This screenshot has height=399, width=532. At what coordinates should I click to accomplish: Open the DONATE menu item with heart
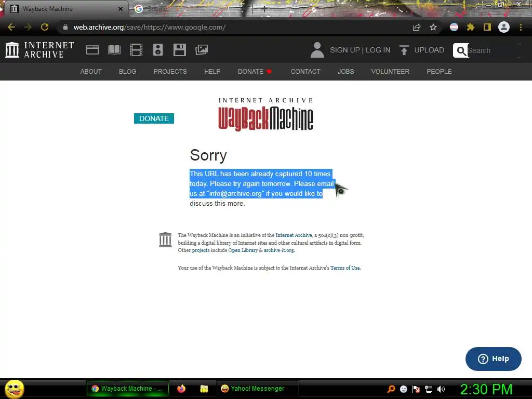point(255,72)
